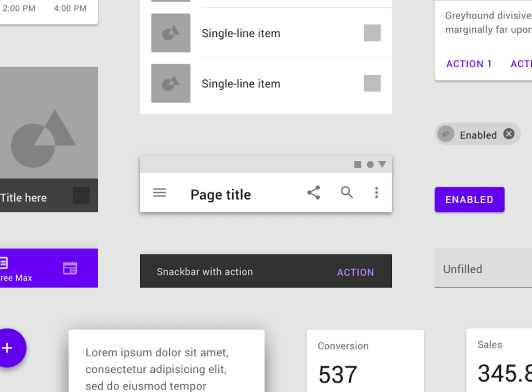Open the navigation drawer hamburger icon
This screenshot has width=532, height=392.
[159, 193]
